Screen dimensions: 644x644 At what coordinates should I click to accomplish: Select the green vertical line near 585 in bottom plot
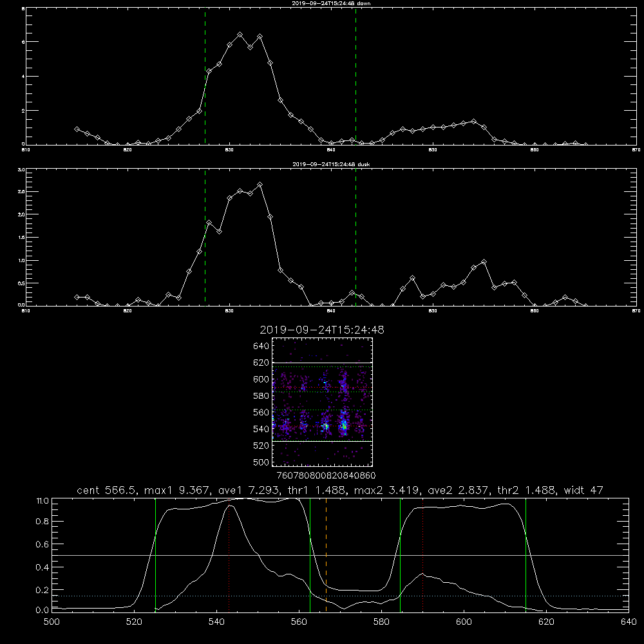[400, 555]
